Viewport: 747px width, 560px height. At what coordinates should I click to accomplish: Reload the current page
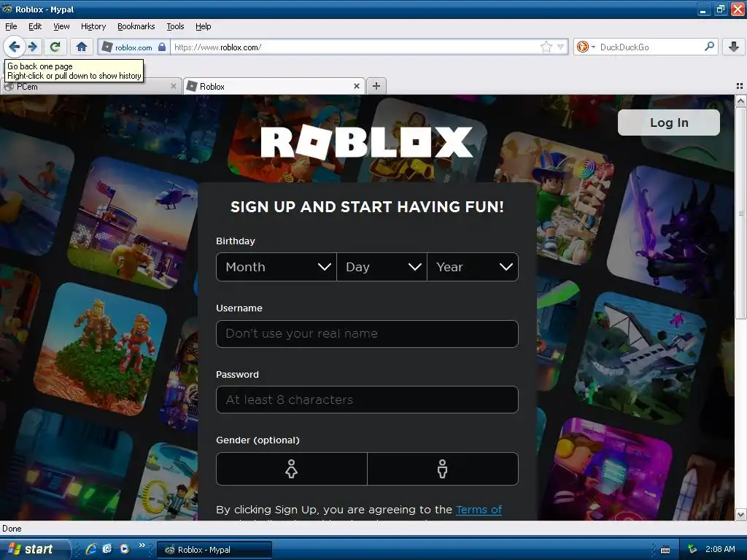pos(55,47)
